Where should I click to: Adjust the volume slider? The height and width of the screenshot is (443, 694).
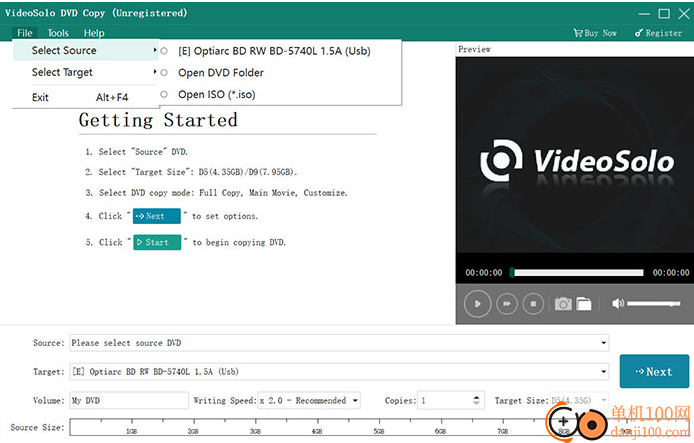(654, 304)
